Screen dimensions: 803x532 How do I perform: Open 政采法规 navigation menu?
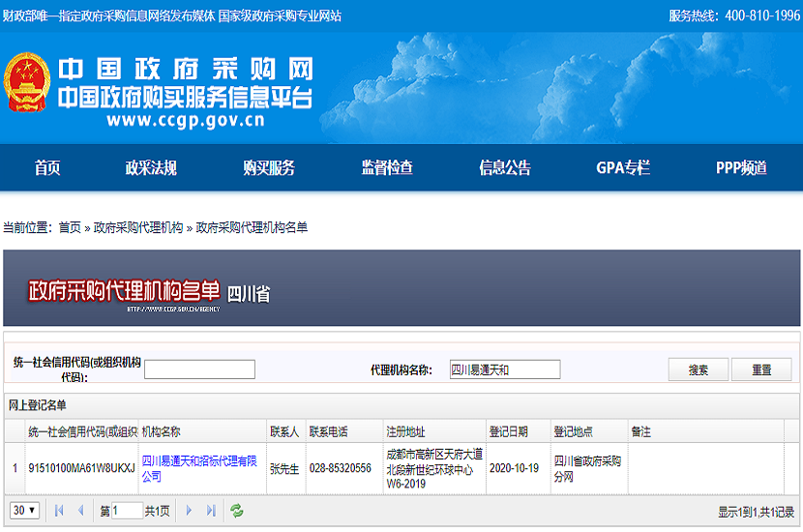click(x=151, y=167)
